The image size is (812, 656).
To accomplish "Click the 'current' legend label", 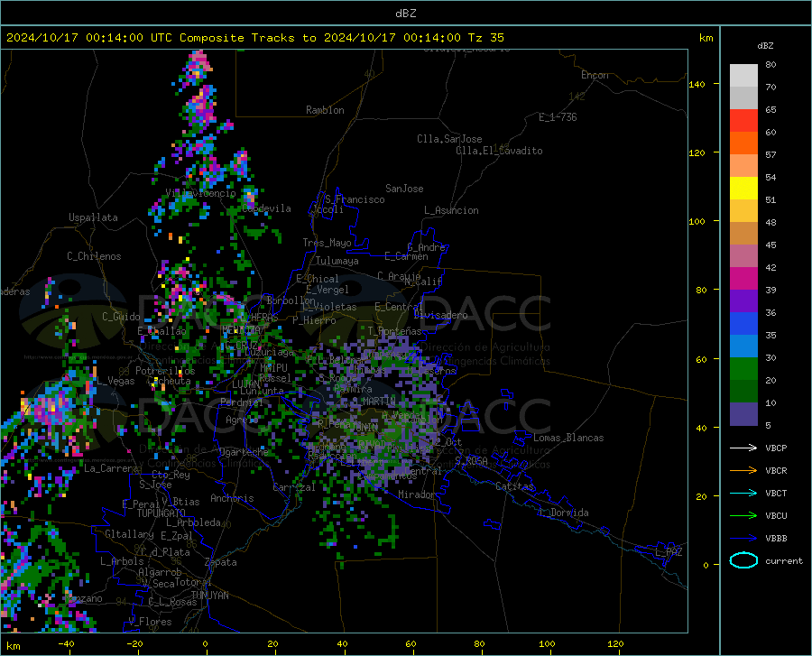I will [784, 560].
